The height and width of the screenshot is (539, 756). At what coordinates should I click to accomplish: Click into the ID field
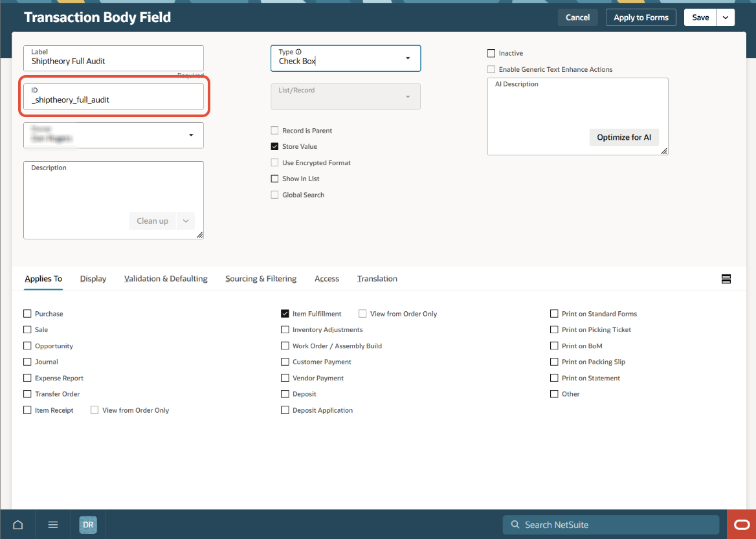pyautogui.click(x=113, y=97)
